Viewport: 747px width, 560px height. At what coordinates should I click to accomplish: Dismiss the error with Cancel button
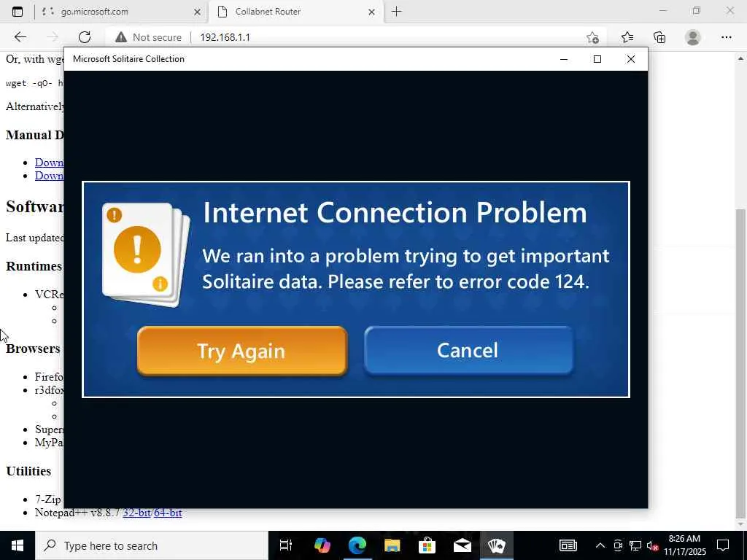468,351
